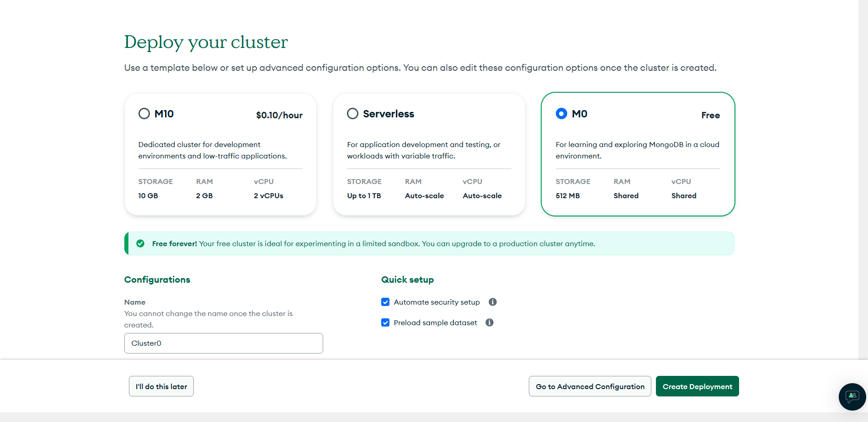Click info icon next to Preload sample dataset
868x422 pixels.
coord(490,322)
